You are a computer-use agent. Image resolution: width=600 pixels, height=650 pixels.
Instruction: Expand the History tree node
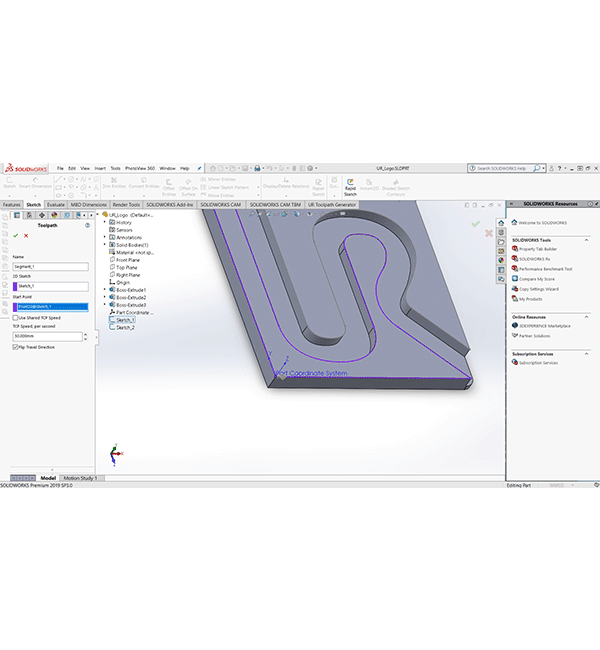[x=105, y=223]
